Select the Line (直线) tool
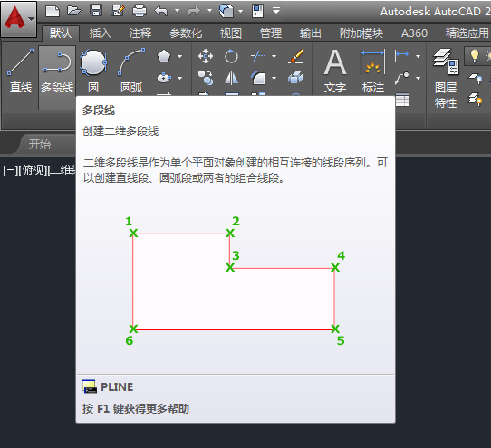Image resolution: width=491 pixels, height=448 pixels. (x=21, y=71)
